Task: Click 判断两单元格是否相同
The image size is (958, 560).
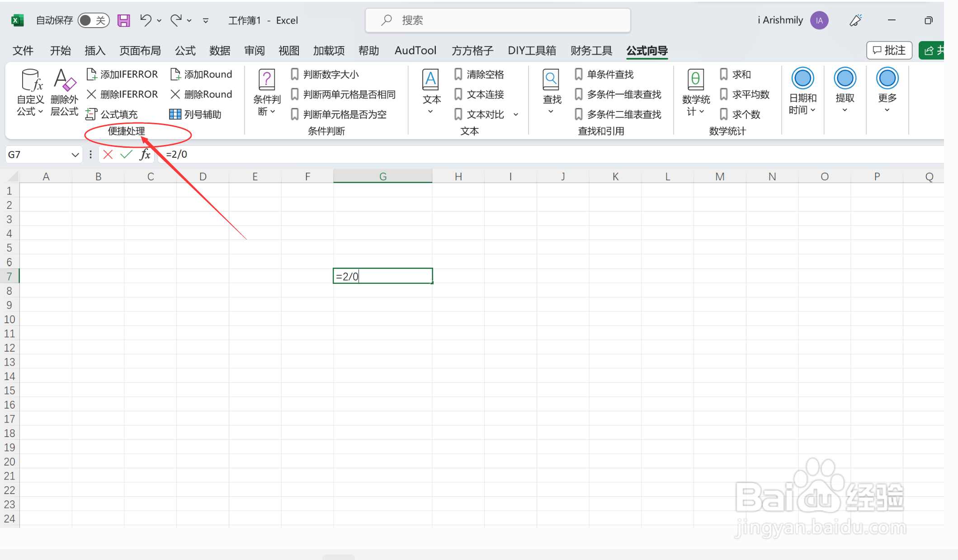Action: pyautogui.click(x=343, y=94)
